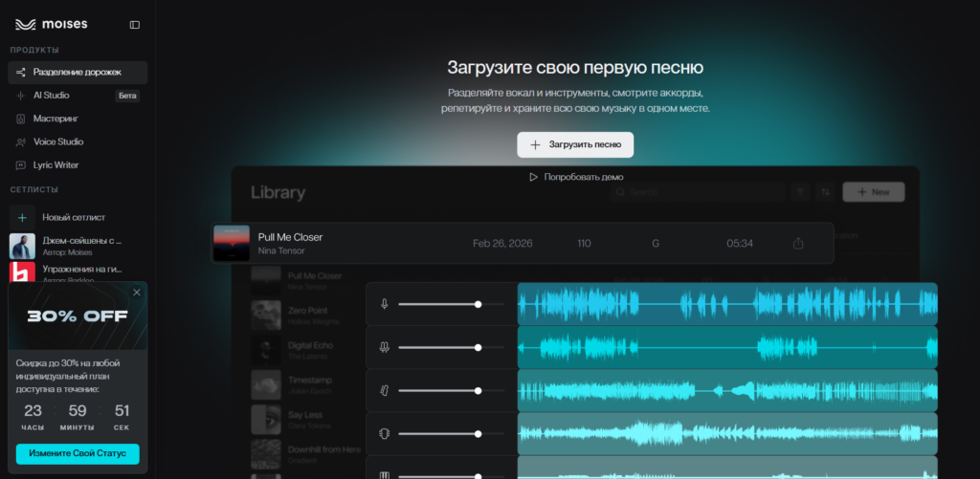Open Lyric Writer in the sidebar
The width and height of the screenshot is (980, 479).
pos(78,165)
